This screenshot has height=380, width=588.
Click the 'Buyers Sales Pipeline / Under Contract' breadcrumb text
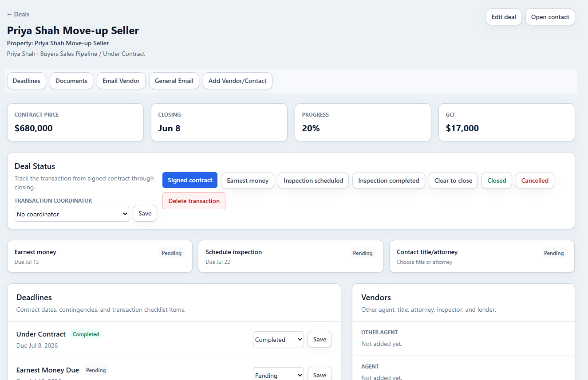click(93, 54)
